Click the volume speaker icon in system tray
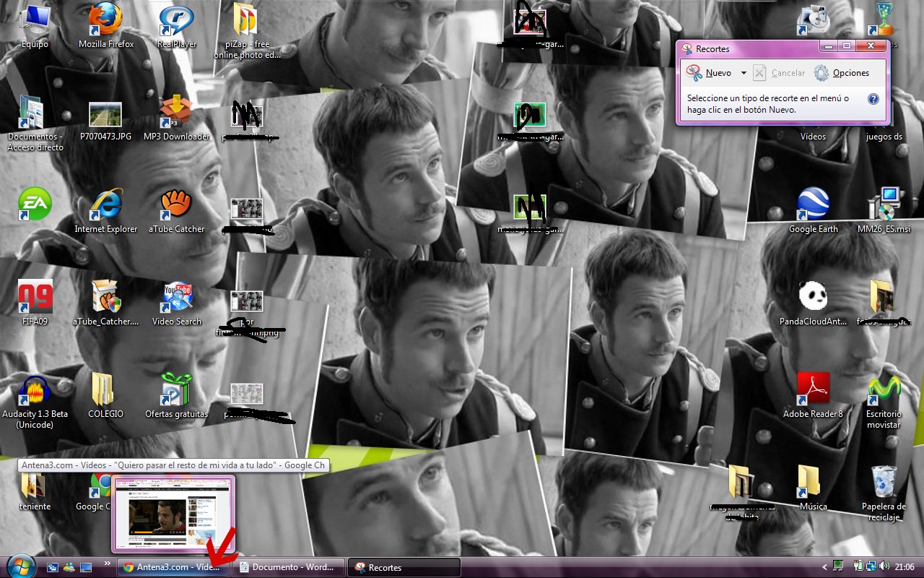This screenshot has width=924, height=578. (x=882, y=567)
